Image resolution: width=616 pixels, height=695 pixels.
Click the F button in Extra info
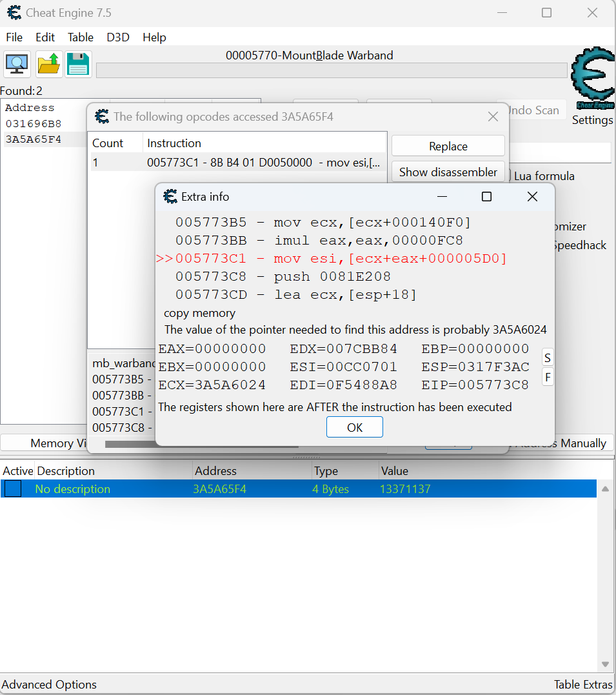(548, 378)
